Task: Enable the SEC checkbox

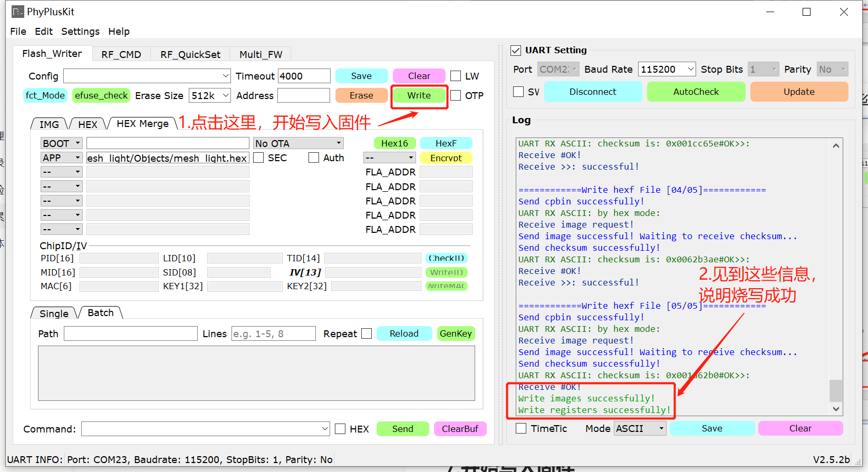Action: (x=258, y=158)
